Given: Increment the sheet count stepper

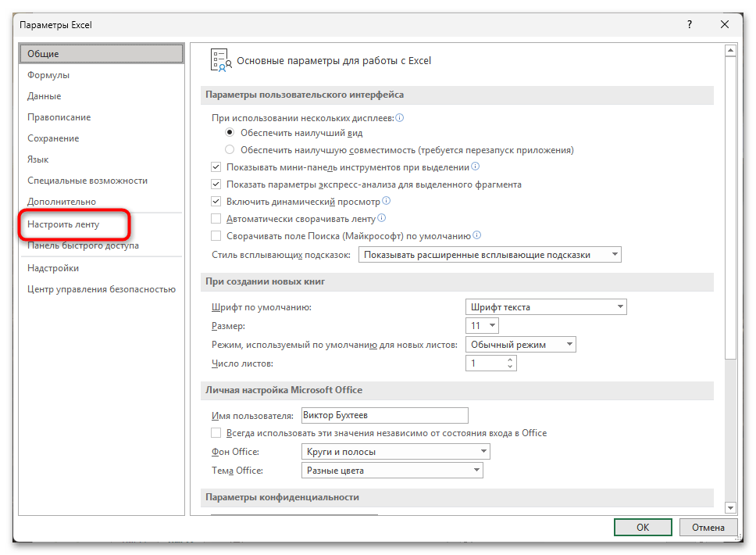Looking at the screenshot, I should 508,359.
